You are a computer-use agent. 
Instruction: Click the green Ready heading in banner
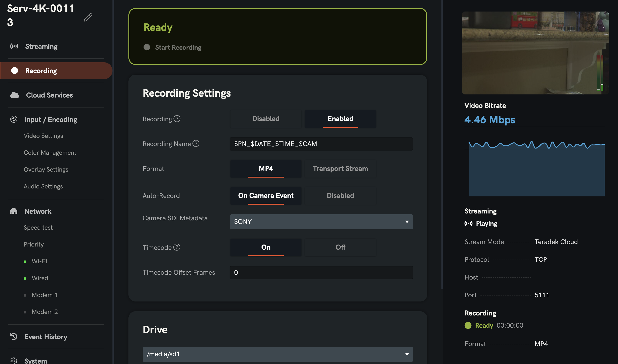click(x=158, y=27)
